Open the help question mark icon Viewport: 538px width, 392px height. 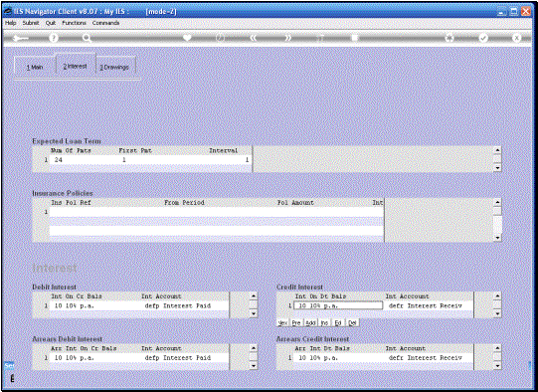(53, 38)
